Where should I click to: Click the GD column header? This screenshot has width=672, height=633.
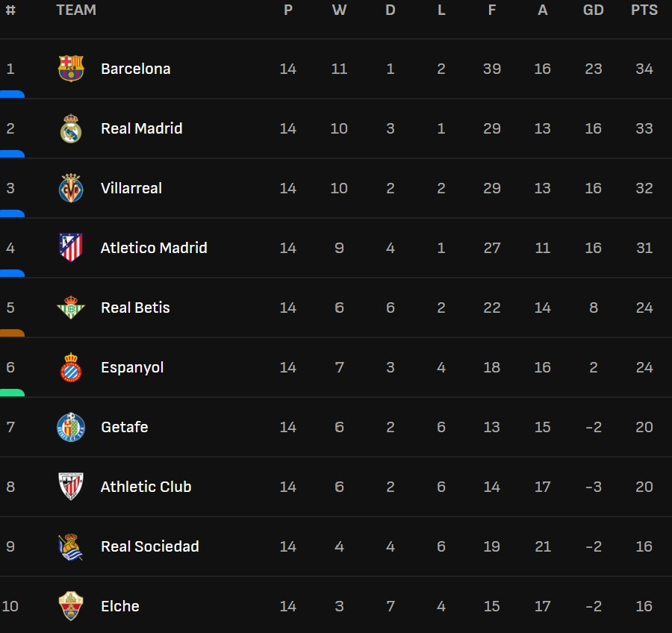click(593, 10)
